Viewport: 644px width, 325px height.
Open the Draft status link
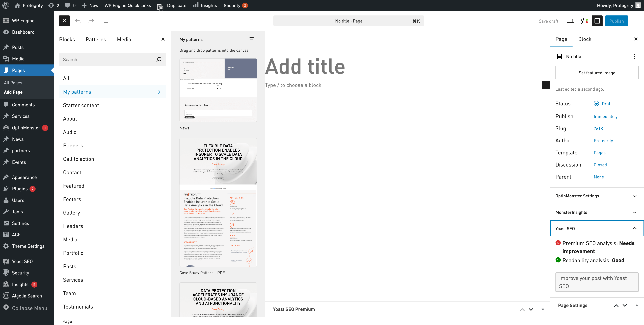[x=606, y=104]
